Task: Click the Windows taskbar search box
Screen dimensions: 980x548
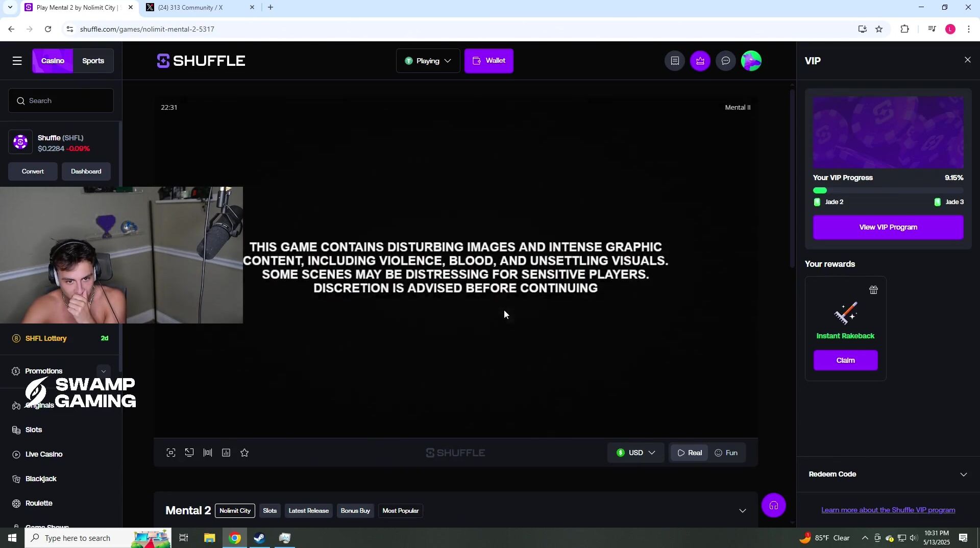Action: pos(98,538)
